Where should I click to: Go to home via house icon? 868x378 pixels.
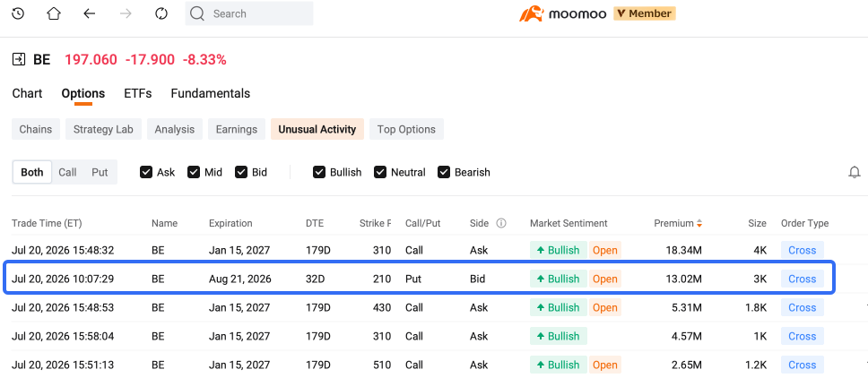click(54, 13)
